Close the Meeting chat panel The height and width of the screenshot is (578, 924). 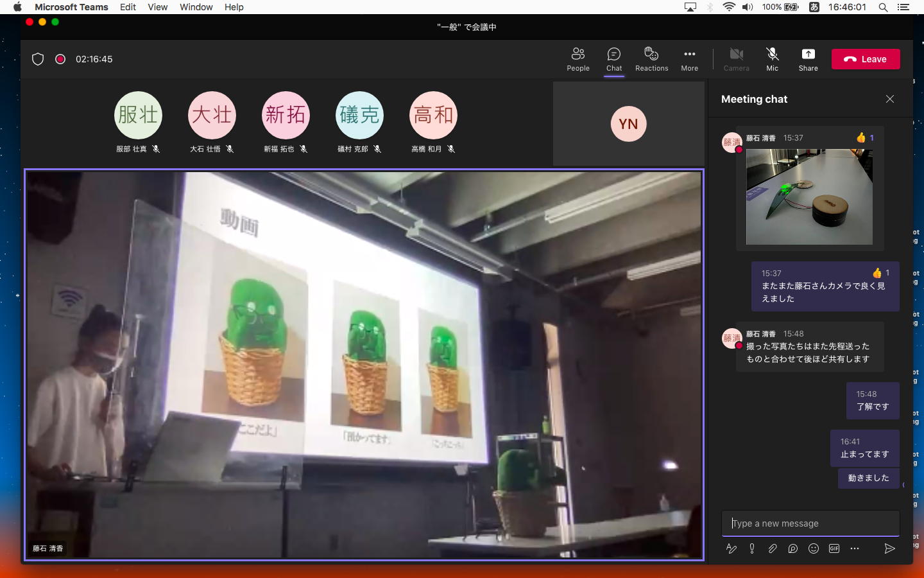pyautogui.click(x=889, y=99)
